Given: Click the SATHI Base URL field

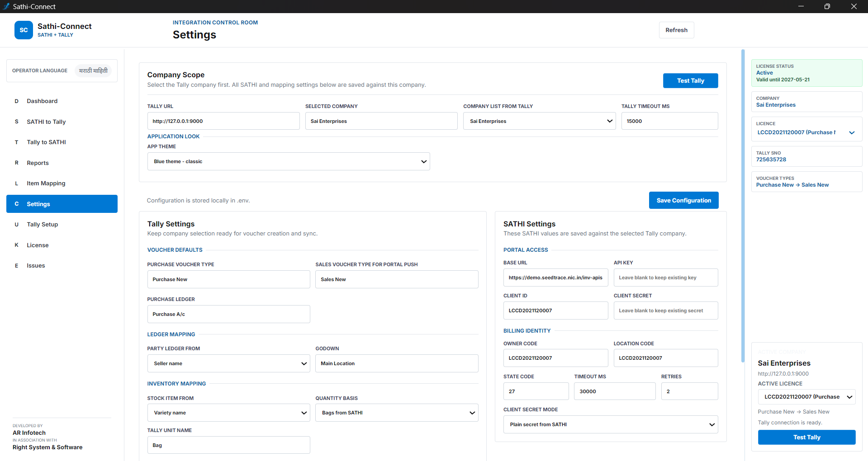Looking at the screenshot, I should 555,278.
